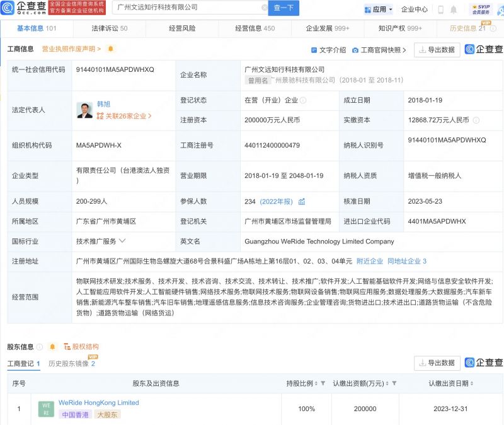Image resolution: width=504 pixels, height=425 pixels.
Task: Click 导出数据 button in 股东信息 section
Action: [437, 363]
